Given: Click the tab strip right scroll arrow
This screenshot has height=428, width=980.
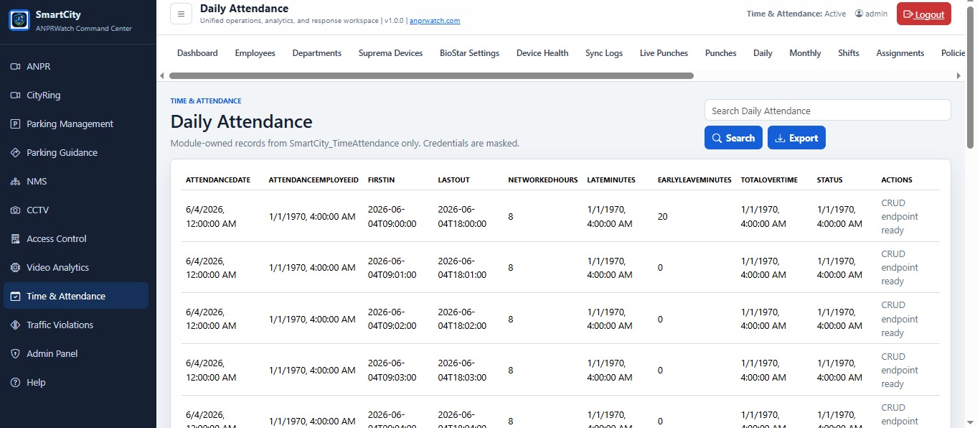Looking at the screenshot, I should click(958, 75).
